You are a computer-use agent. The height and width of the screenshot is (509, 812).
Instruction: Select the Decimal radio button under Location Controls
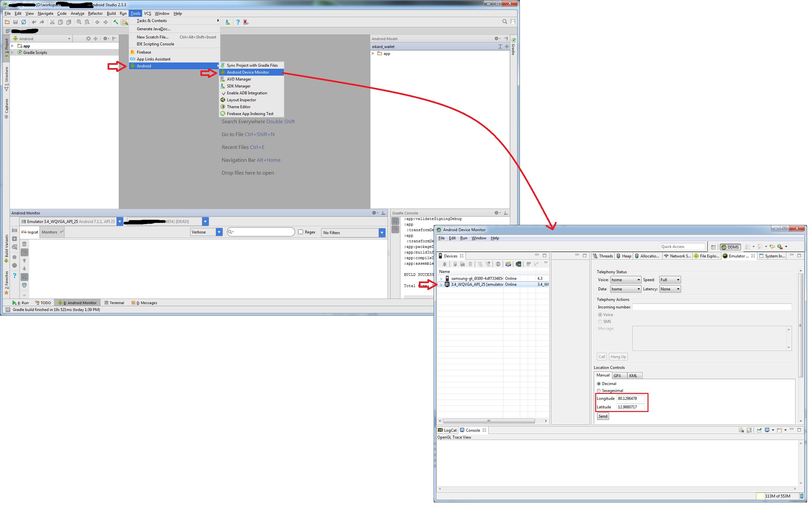pos(599,383)
